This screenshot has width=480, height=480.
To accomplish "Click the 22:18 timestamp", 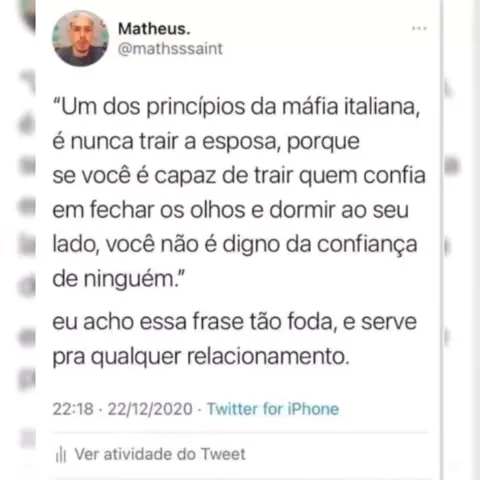I will tap(73, 409).
